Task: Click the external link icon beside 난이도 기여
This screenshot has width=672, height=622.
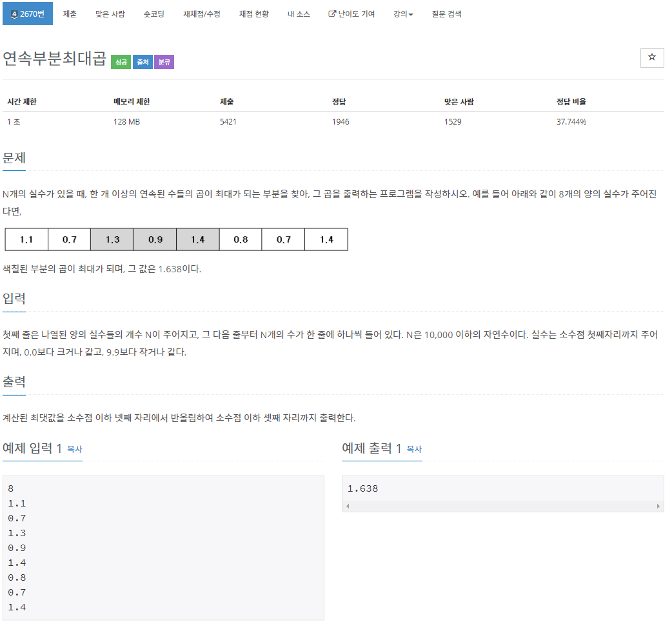Action: [332, 14]
